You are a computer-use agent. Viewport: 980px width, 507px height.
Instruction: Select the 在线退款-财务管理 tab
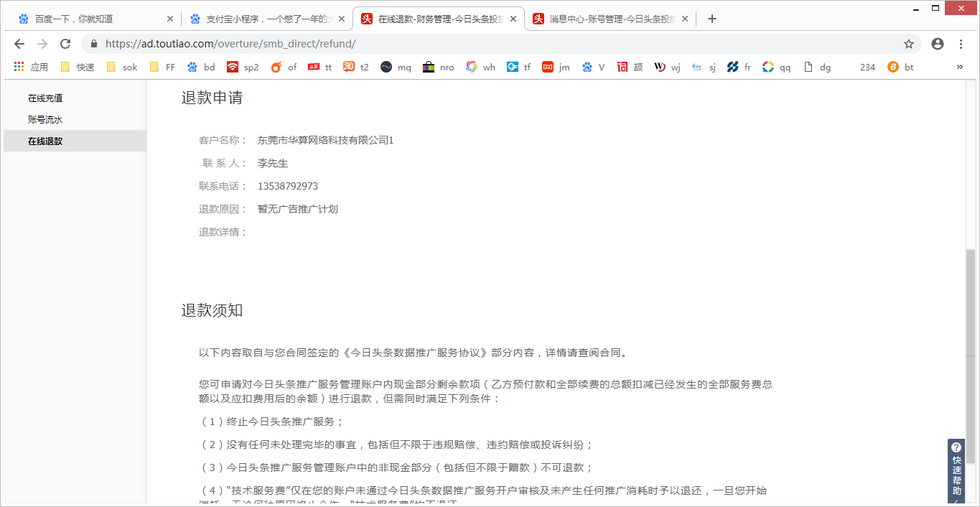coord(439,19)
